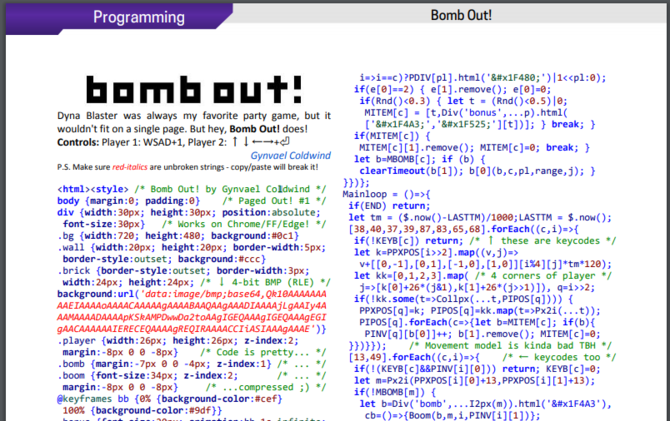Click the "if(MITEM[c]) {" code line

coord(392,136)
